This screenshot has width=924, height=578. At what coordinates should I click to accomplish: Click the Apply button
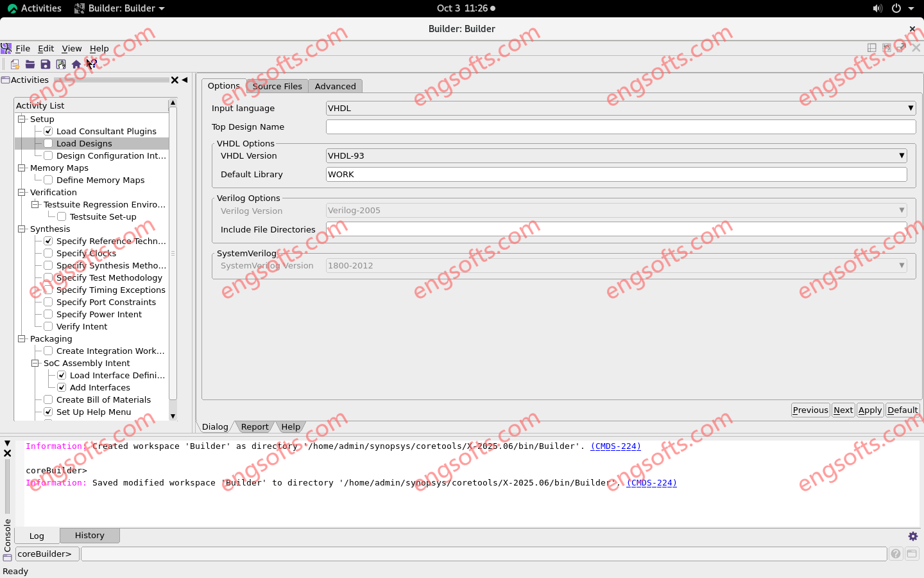[x=869, y=410]
